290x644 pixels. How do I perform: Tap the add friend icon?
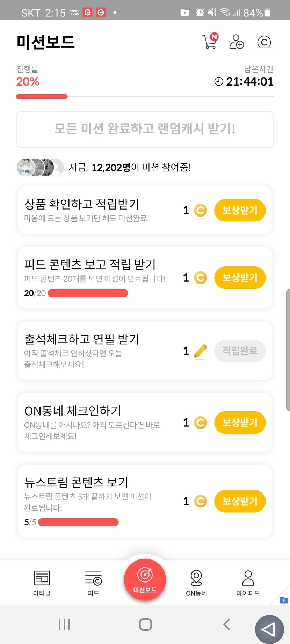237,42
